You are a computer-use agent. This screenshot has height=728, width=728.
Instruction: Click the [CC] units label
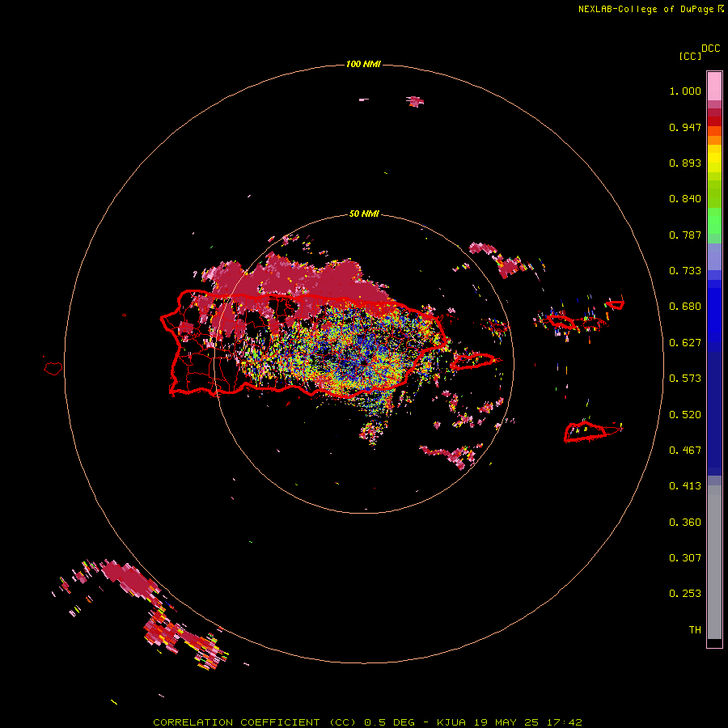pos(690,56)
